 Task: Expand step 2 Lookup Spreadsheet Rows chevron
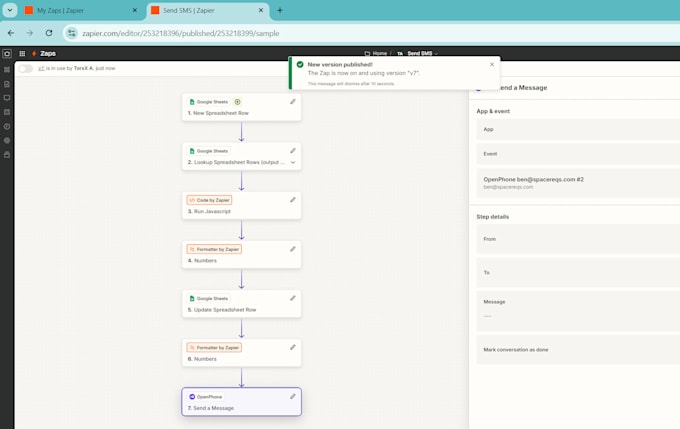[293, 162]
